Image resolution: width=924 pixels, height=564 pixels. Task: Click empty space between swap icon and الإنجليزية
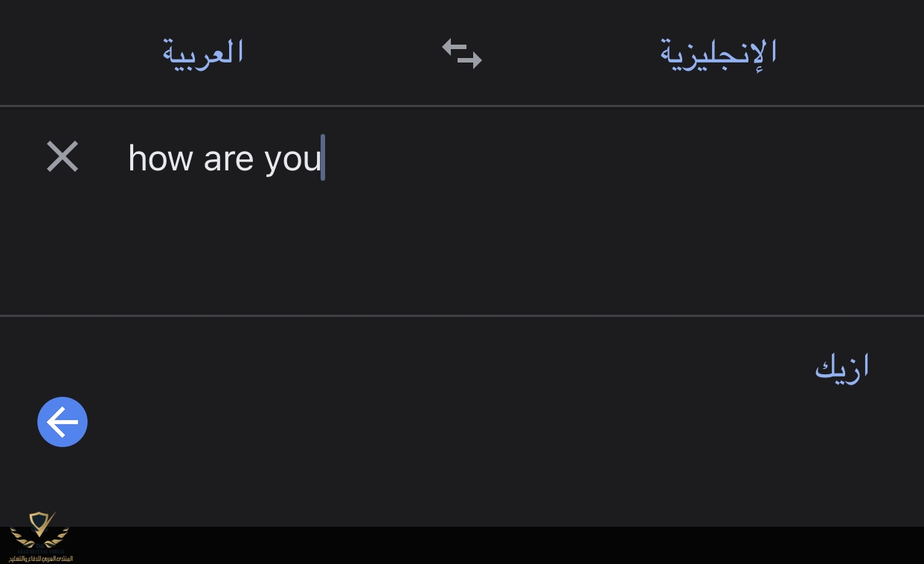pos(571,53)
